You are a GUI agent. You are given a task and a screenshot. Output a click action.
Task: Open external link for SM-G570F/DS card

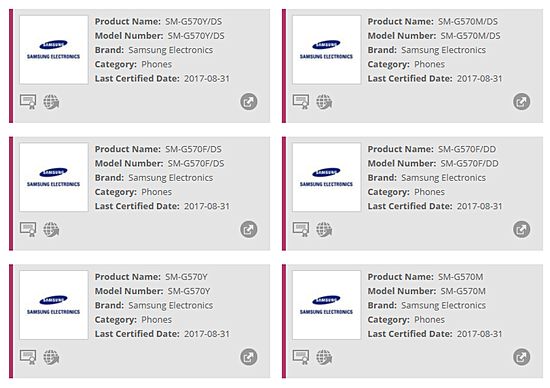(249, 229)
